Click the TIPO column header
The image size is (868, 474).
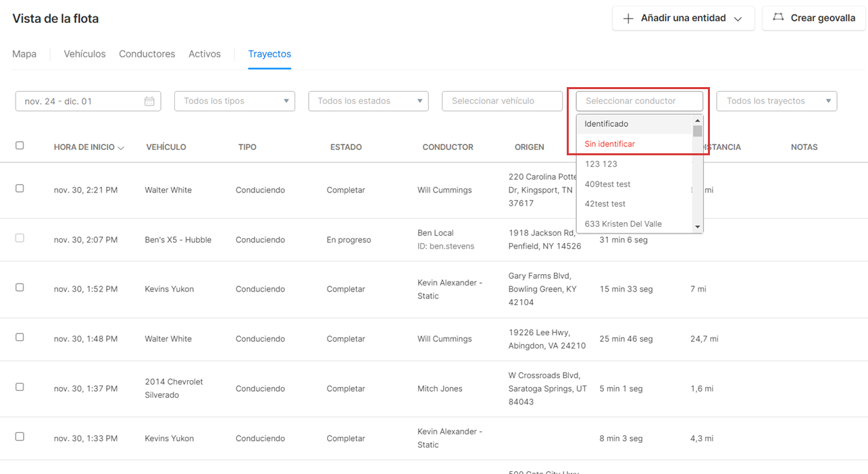247,147
